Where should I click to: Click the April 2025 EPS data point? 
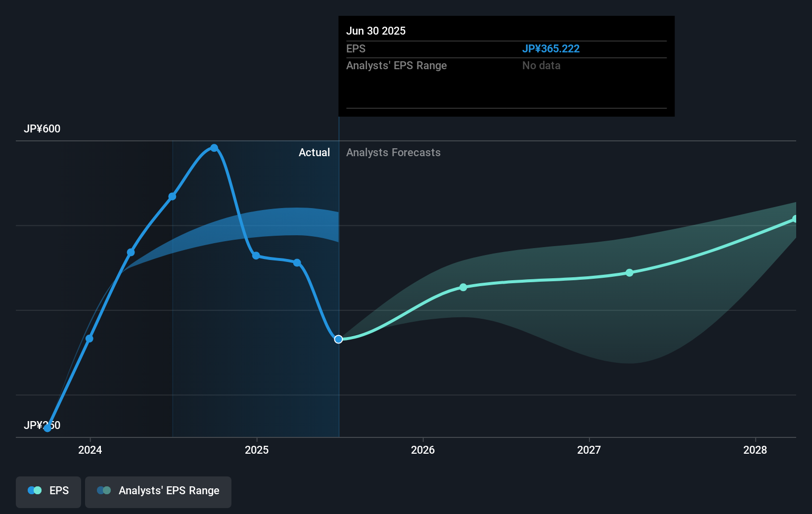pos(297,262)
